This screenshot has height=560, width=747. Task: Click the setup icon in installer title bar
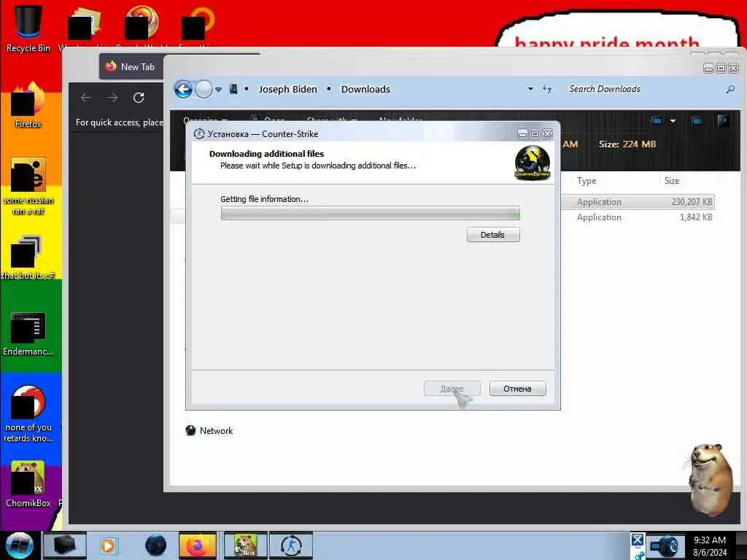199,134
